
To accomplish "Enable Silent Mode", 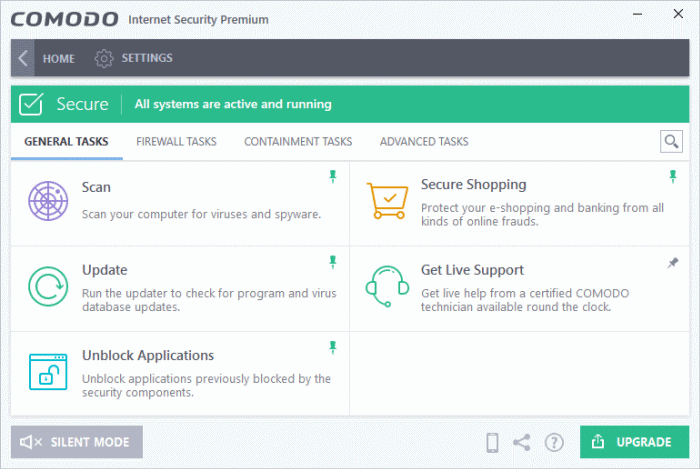I will pyautogui.click(x=77, y=442).
